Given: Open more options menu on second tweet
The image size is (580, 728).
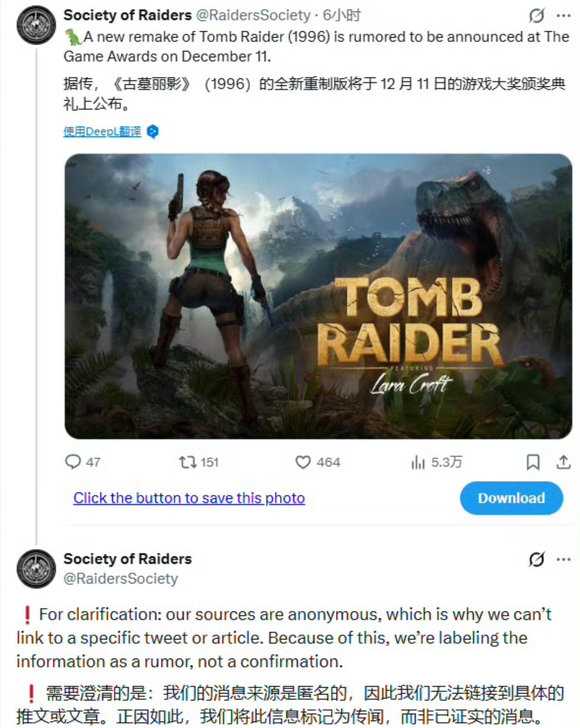Looking at the screenshot, I should coord(563,560).
